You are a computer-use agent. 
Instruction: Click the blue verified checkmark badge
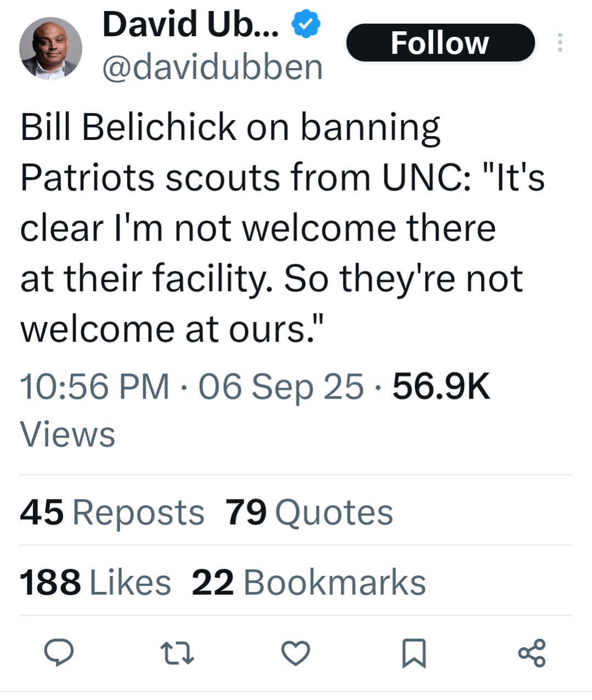coord(306,25)
